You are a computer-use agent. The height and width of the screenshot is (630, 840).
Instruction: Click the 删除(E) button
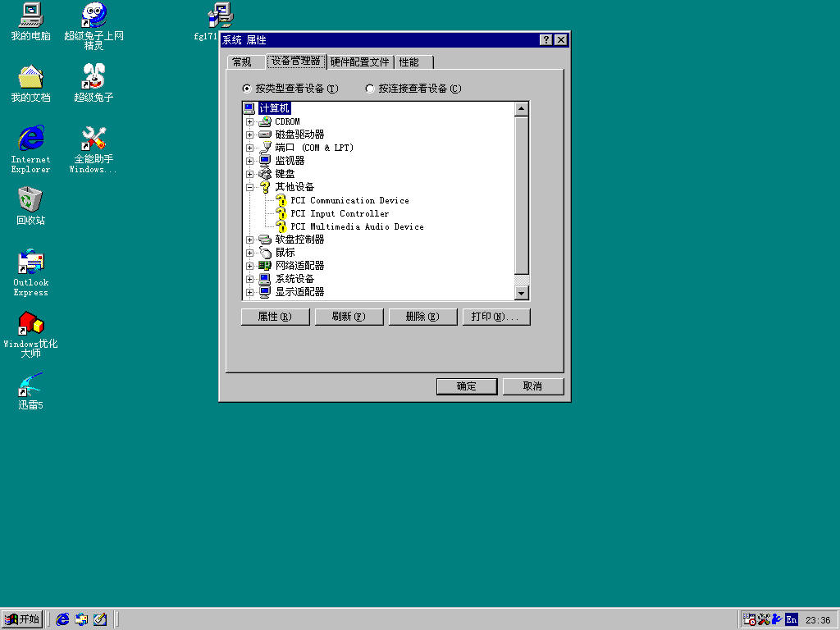pyautogui.click(x=422, y=317)
